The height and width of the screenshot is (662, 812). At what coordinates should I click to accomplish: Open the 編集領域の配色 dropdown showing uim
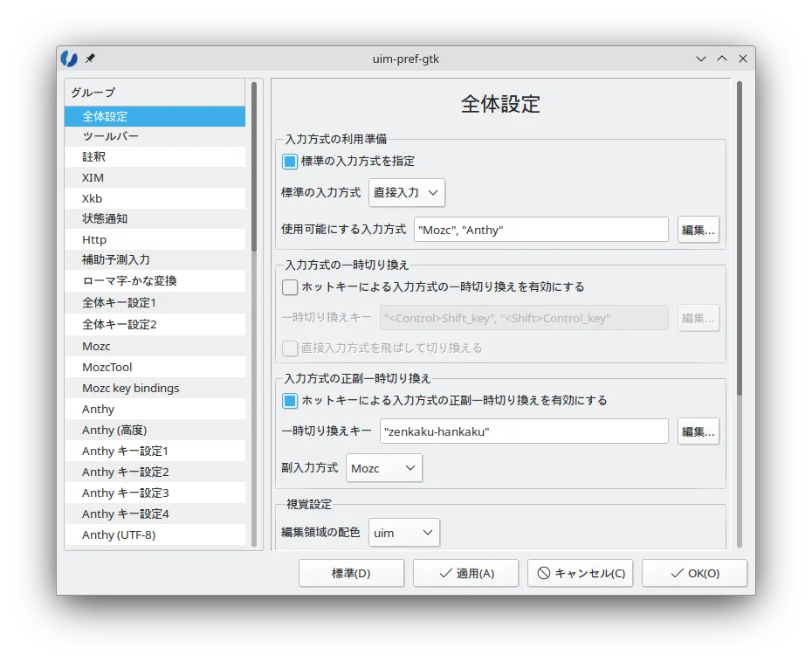point(404,533)
